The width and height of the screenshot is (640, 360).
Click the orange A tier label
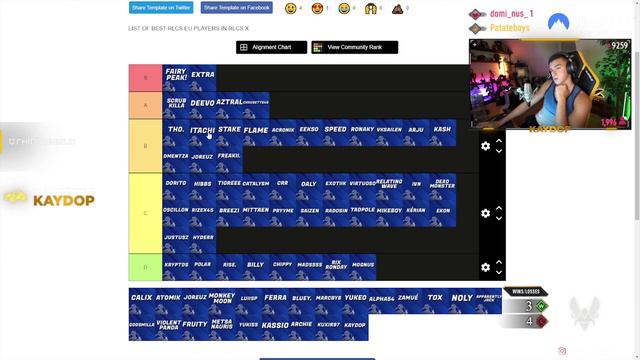point(145,105)
